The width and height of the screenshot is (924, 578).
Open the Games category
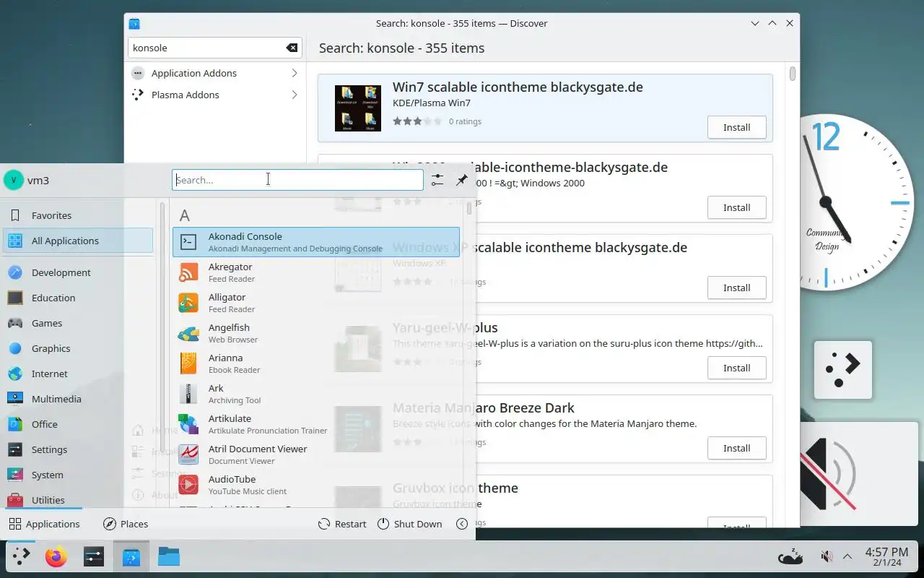[x=78, y=323]
